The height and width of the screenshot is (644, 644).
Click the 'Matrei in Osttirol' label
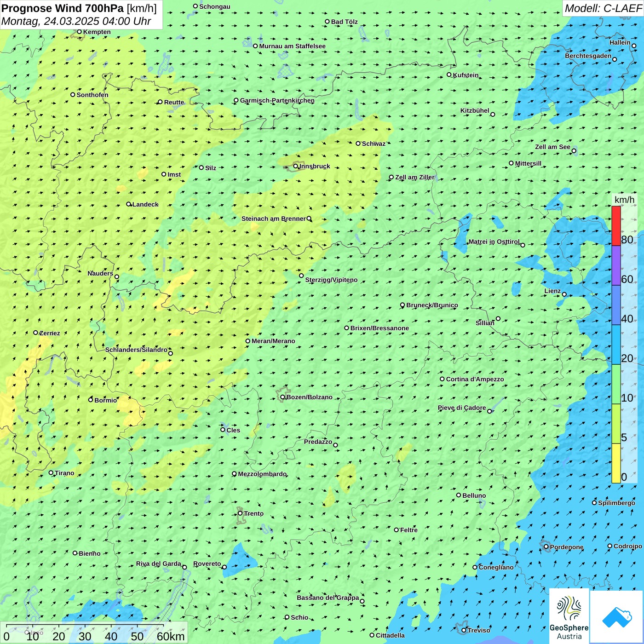(x=494, y=241)
